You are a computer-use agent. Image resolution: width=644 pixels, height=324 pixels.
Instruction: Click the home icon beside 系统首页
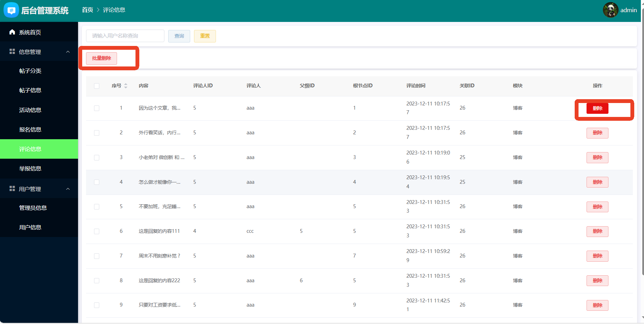12,32
